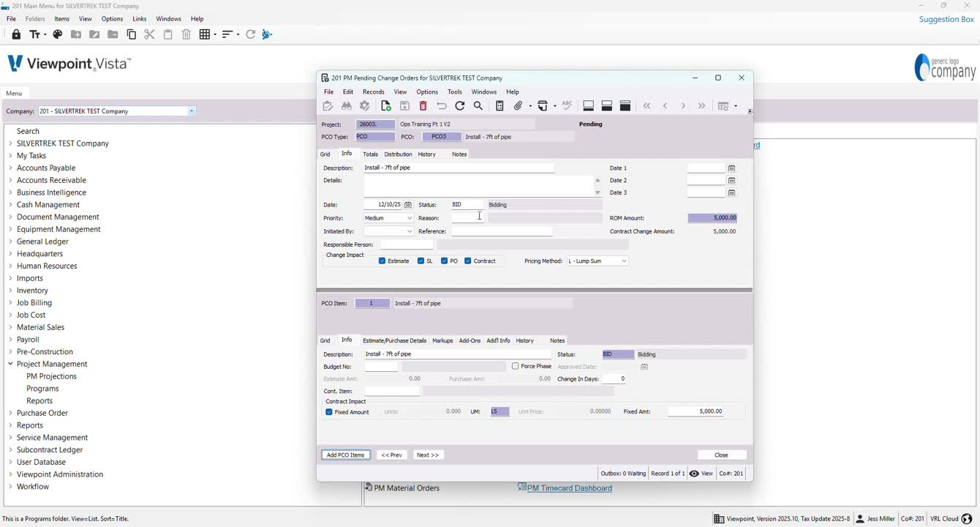Select the top-bar full layout icon

pos(625,106)
